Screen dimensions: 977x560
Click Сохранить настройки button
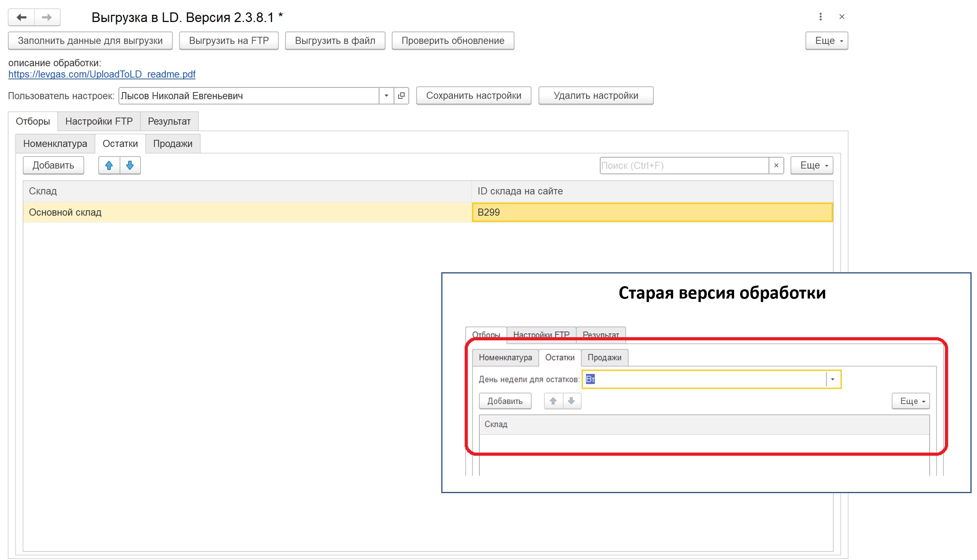pos(474,96)
